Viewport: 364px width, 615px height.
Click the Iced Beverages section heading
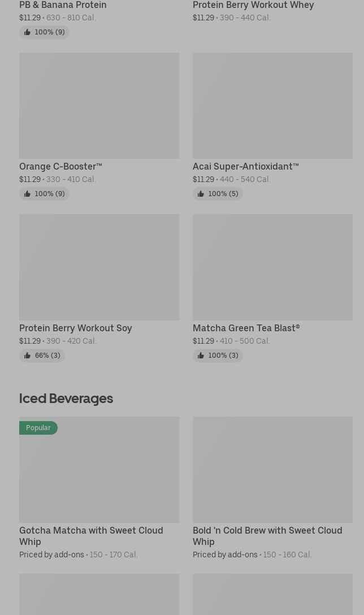tap(66, 399)
